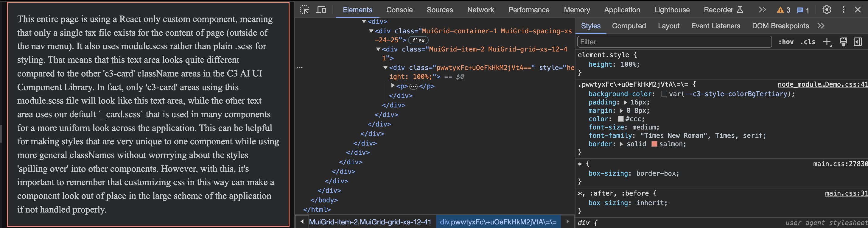The image size is (868, 228).
Task: Click the salmon border color swatch
Action: (654, 144)
